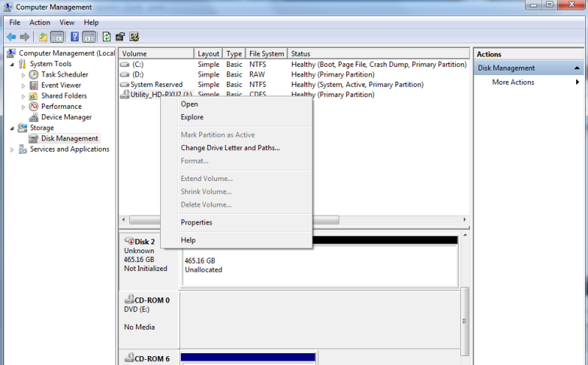
Task: Click the CD-ROM 0 drive icon
Action: [129, 300]
